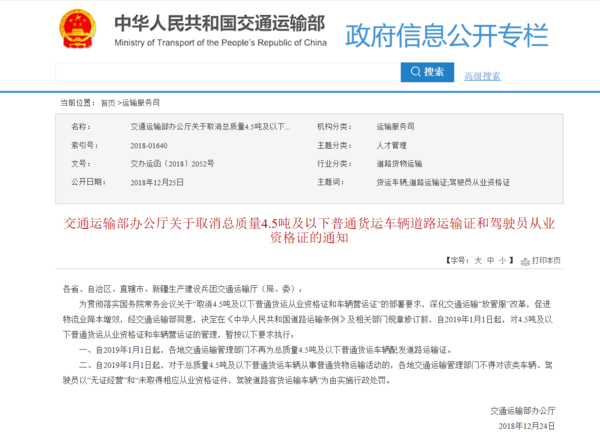Set font size to 小 (small)
600x437 pixels.
point(503,259)
